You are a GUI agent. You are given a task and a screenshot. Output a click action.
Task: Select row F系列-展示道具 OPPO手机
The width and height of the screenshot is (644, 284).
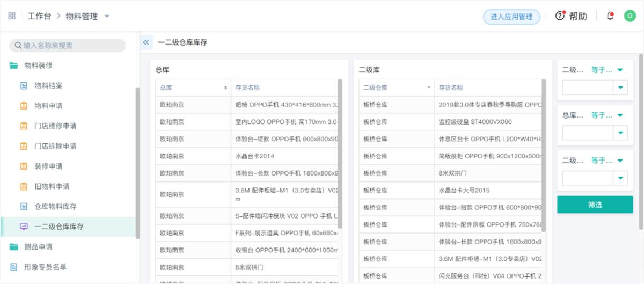[x=246, y=233]
